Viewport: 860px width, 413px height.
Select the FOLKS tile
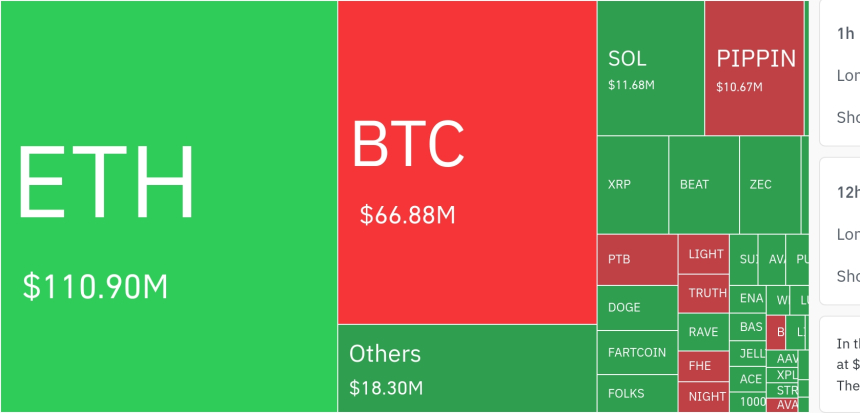click(637, 393)
